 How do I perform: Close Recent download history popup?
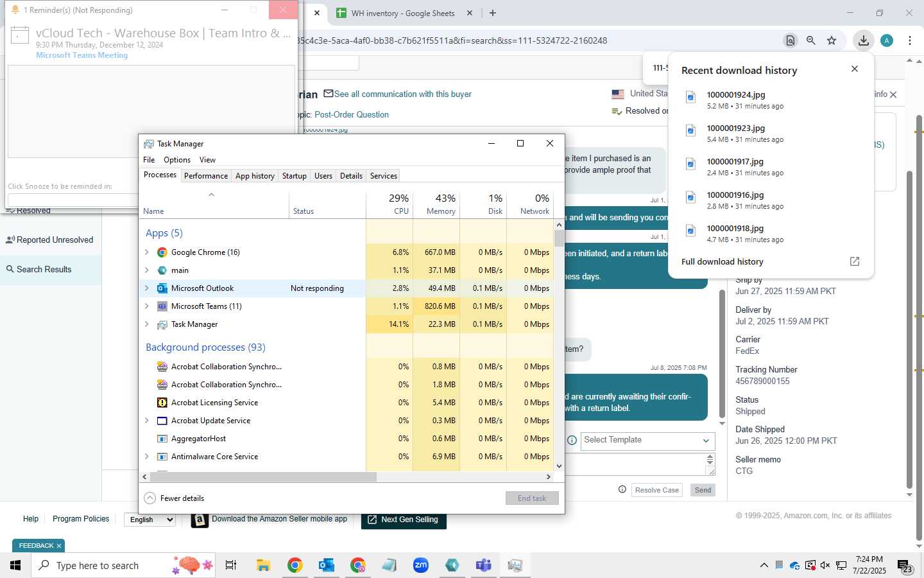(x=855, y=69)
